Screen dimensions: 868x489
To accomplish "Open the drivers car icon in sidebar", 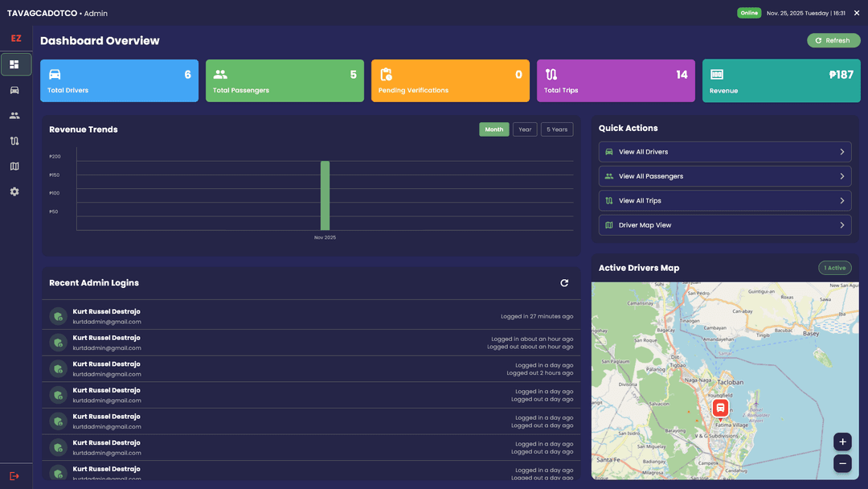I will (14, 90).
